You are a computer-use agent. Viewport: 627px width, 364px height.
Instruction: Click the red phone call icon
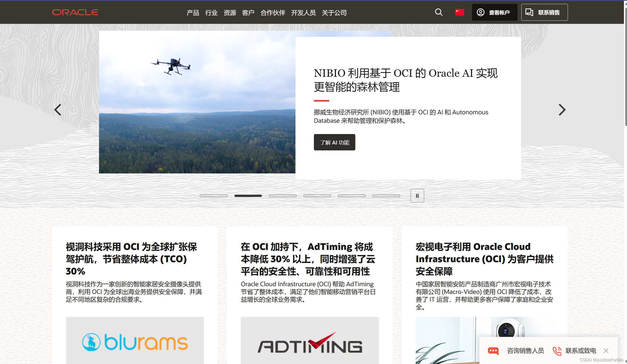click(x=557, y=351)
